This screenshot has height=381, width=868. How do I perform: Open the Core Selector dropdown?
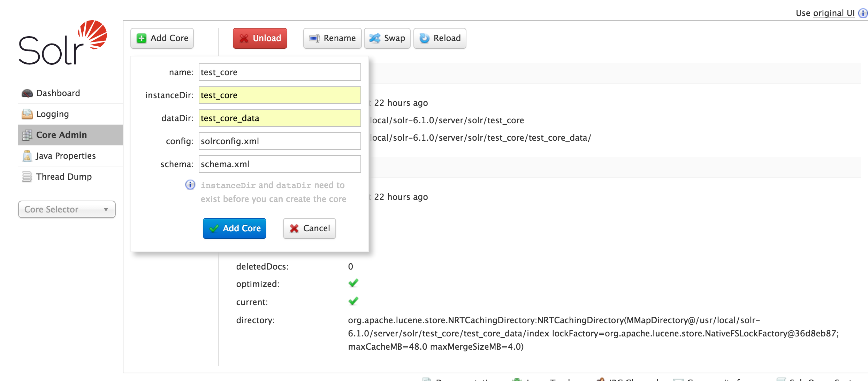tap(67, 209)
